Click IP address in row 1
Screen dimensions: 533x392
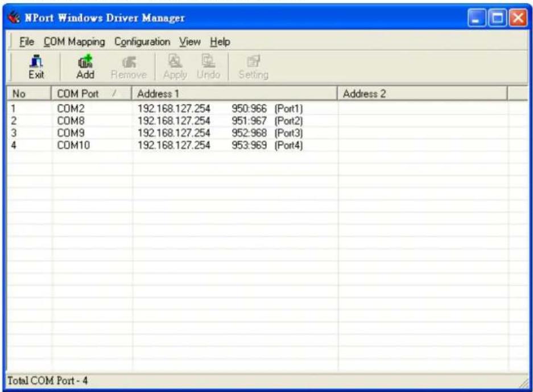click(173, 109)
